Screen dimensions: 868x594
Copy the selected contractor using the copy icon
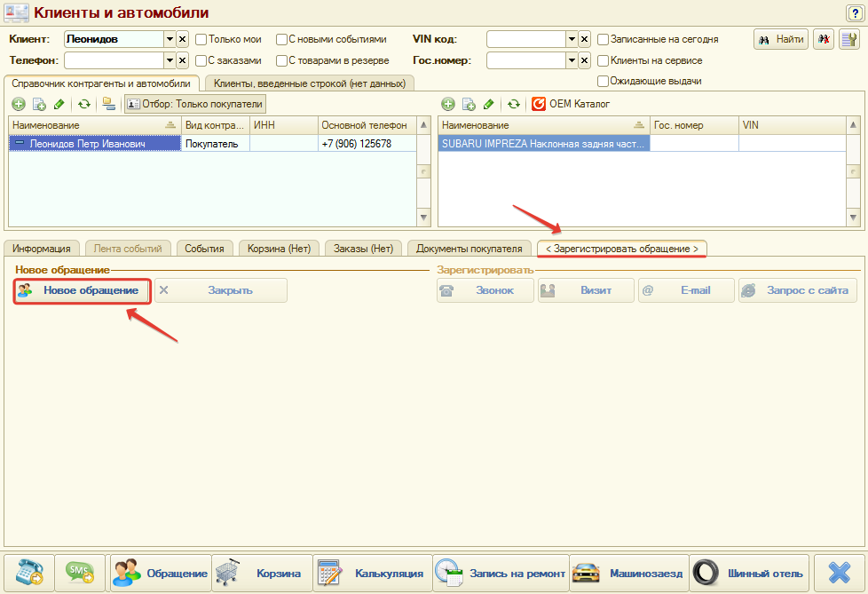coord(39,104)
